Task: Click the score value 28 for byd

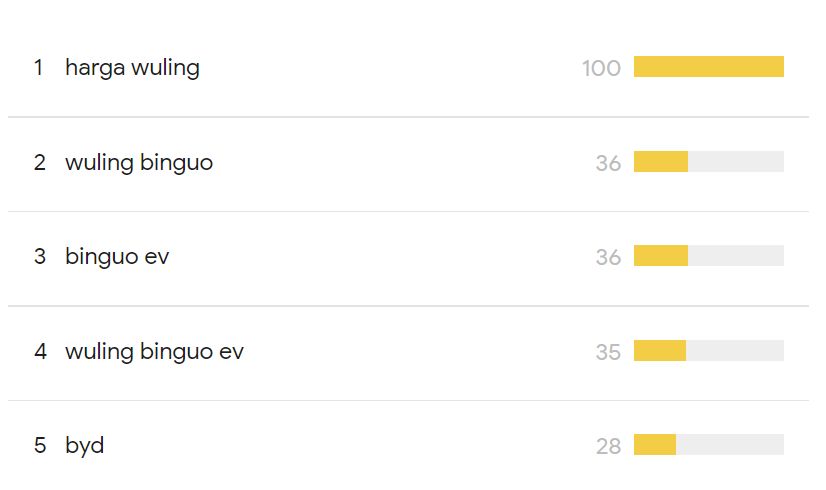Action: (608, 446)
